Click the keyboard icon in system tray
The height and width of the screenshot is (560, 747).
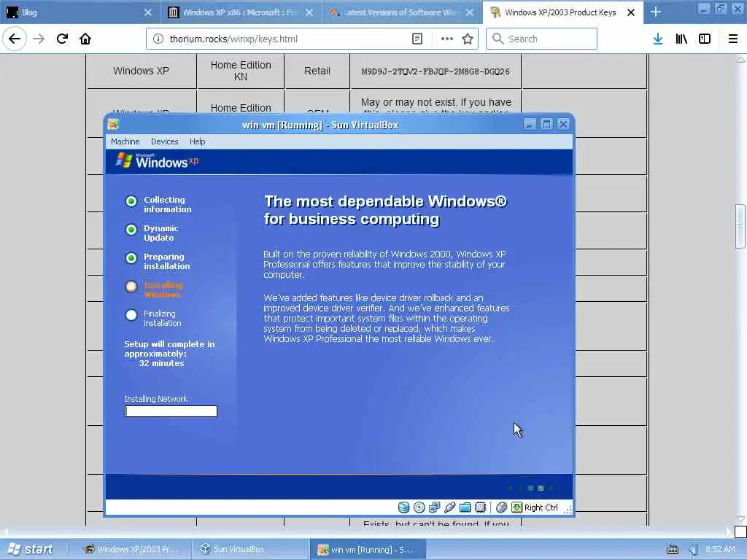click(672, 550)
